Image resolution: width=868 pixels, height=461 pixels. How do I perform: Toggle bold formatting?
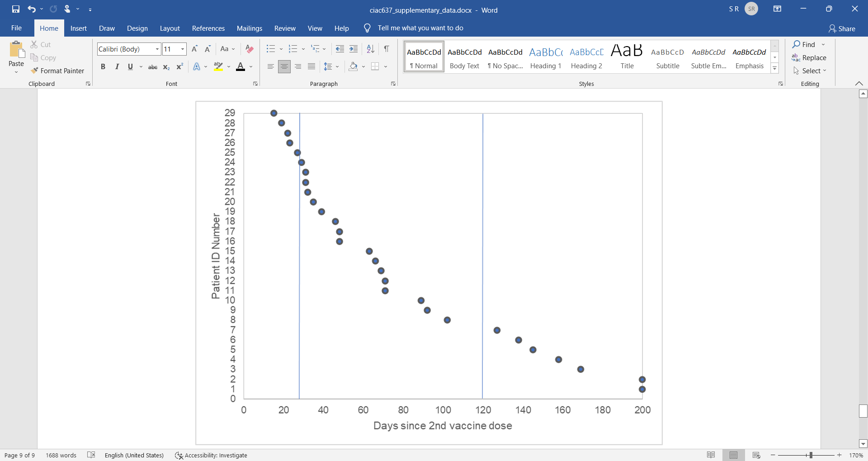[103, 66]
